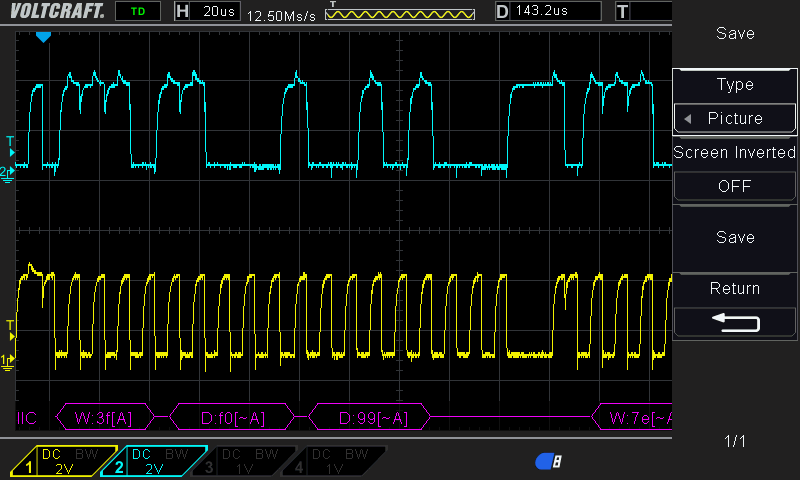The width and height of the screenshot is (800, 480).
Task: Toggle Screen Inverted OFF setting
Action: click(x=735, y=186)
